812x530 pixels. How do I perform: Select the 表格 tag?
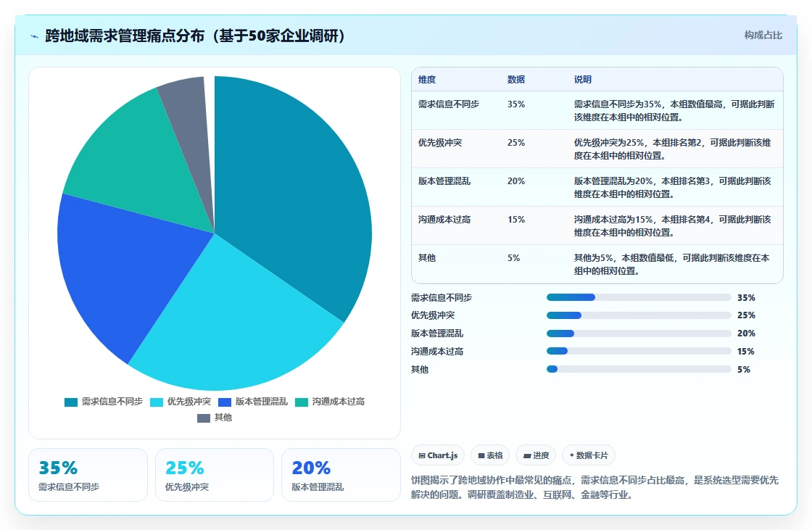pos(490,455)
